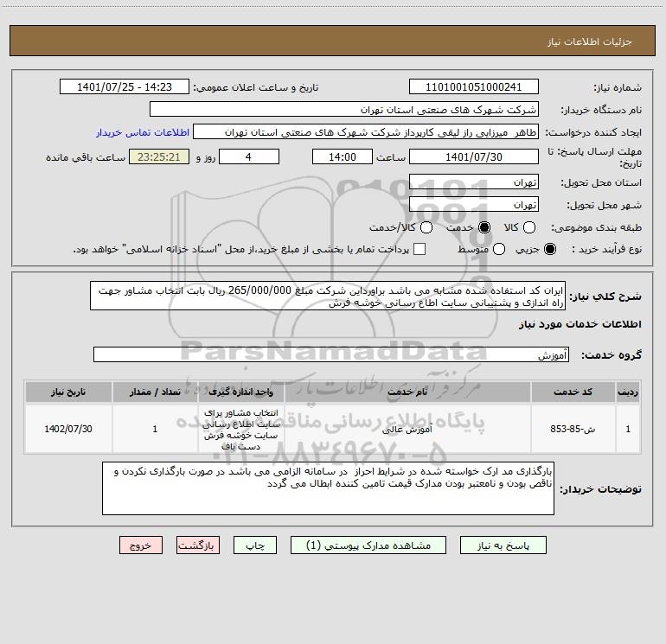Click the خروج exit button
The height and width of the screenshot is (644, 666).
(x=141, y=545)
